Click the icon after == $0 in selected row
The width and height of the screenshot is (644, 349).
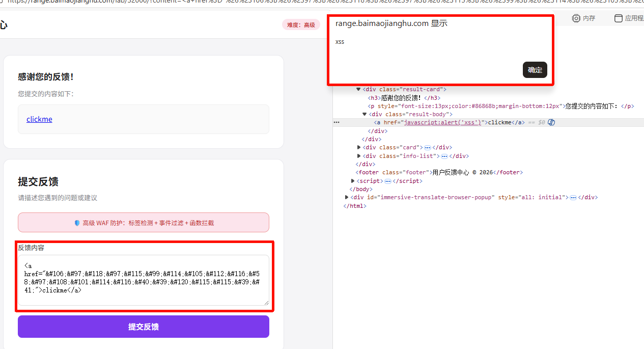[551, 122]
